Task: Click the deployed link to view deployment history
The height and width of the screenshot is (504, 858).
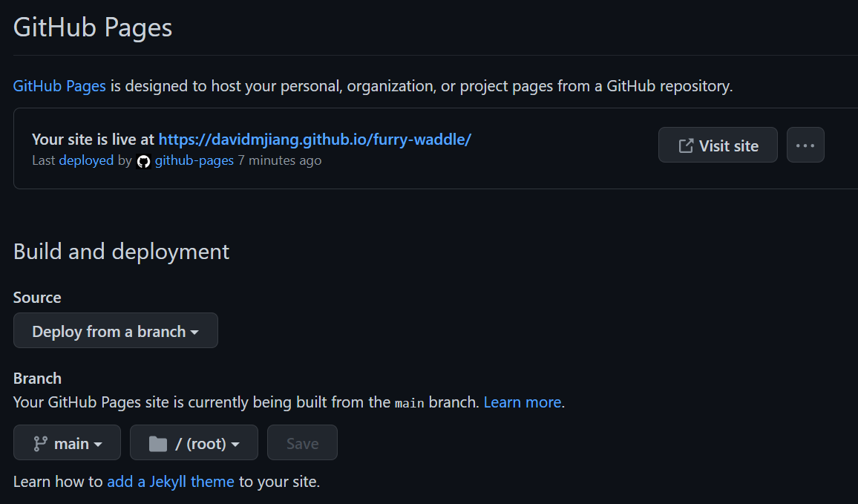Action: [x=86, y=160]
